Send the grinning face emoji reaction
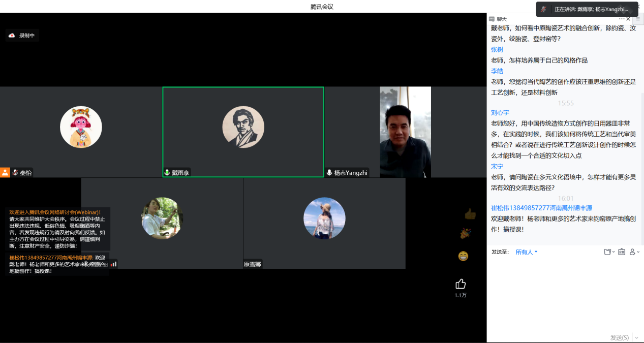 [x=463, y=256]
